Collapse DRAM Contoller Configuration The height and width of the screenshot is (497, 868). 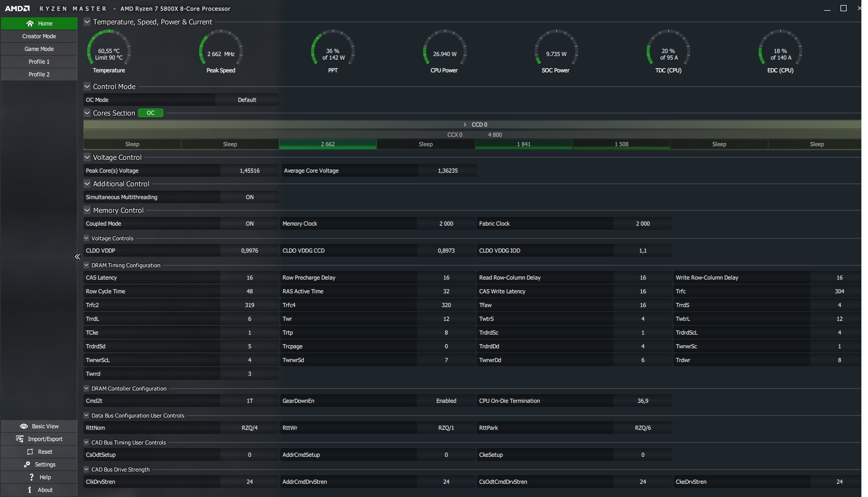(x=87, y=389)
